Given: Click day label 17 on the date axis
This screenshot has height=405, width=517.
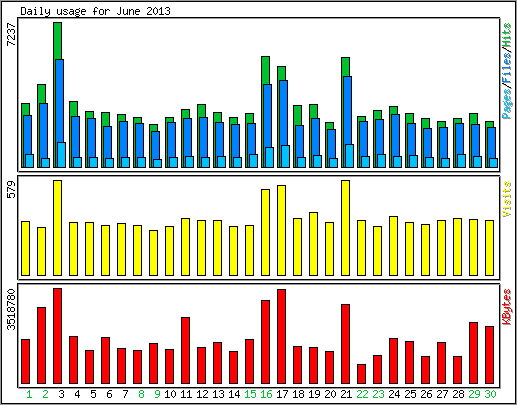Looking at the screenshot, I should point(282,394).
